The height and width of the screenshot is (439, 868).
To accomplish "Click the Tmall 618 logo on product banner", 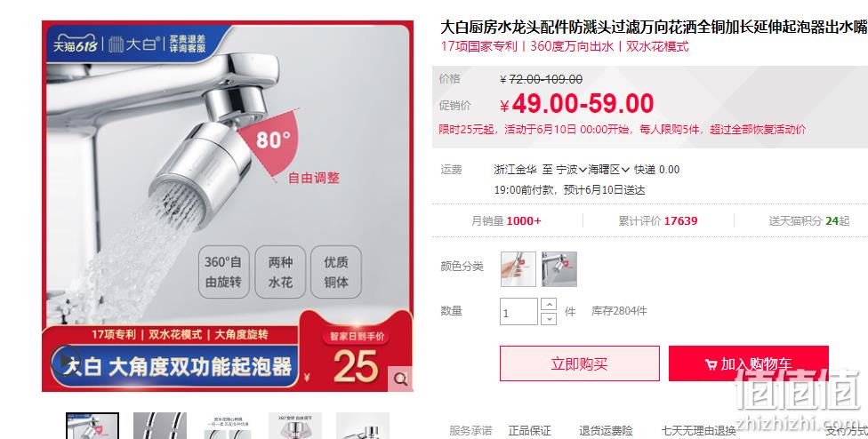I will pos(75,44).
